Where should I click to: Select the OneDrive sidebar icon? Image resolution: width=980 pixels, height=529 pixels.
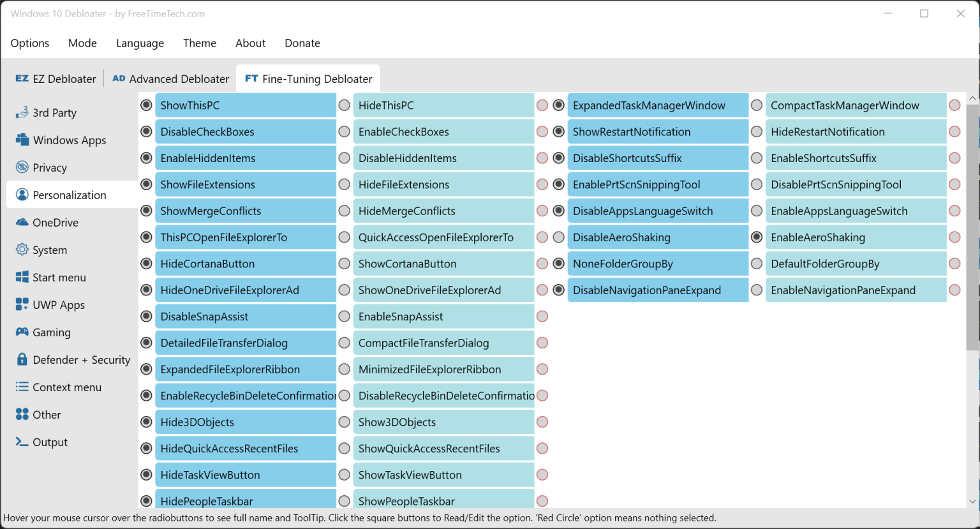pos(22,222)
